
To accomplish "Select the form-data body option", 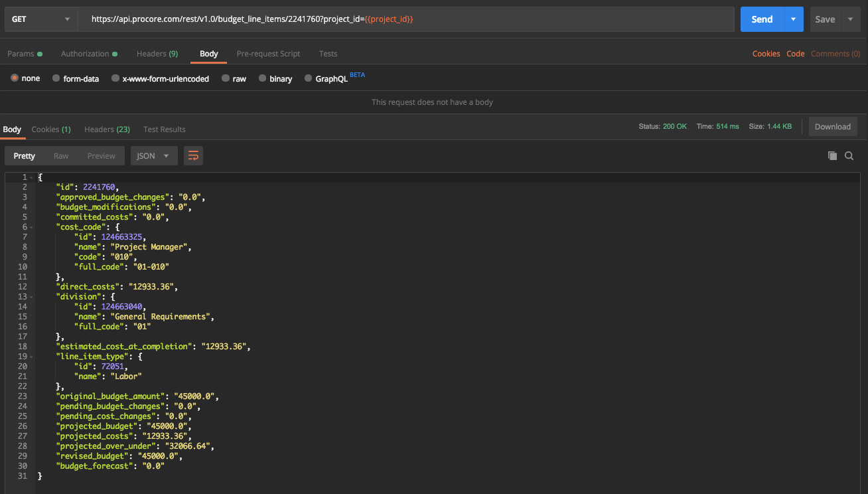I will tap(76, 78).
